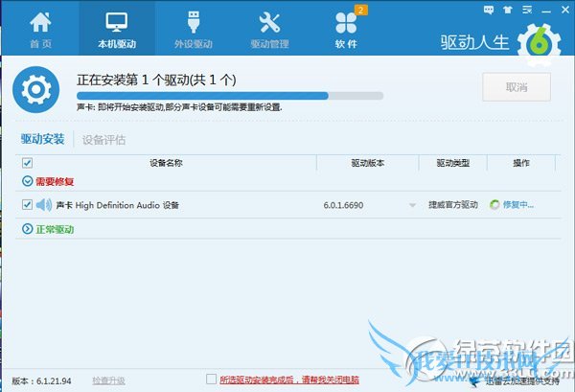The width and height of the screenshot is (575, 392).
Task: Click the sound card speaker icon
Action: click(44, 204)
